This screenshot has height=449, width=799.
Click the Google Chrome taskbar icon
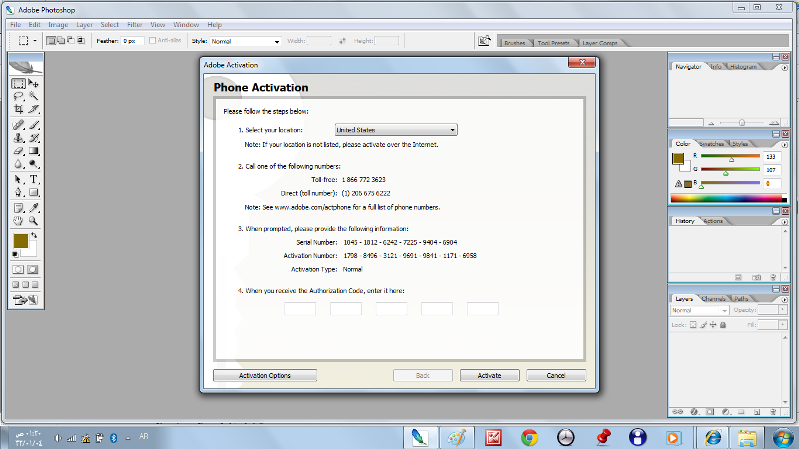click(x=529, y=437)
